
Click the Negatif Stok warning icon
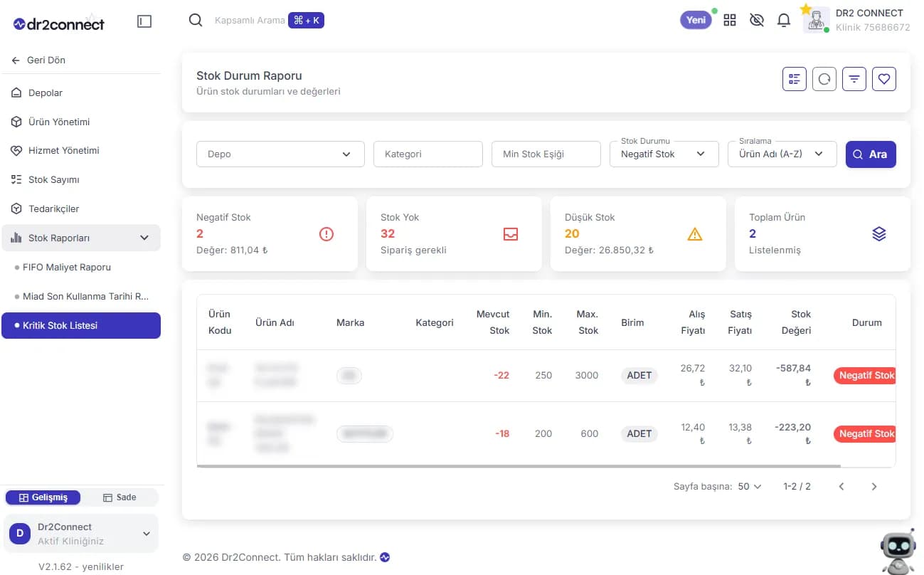(326, 233)
